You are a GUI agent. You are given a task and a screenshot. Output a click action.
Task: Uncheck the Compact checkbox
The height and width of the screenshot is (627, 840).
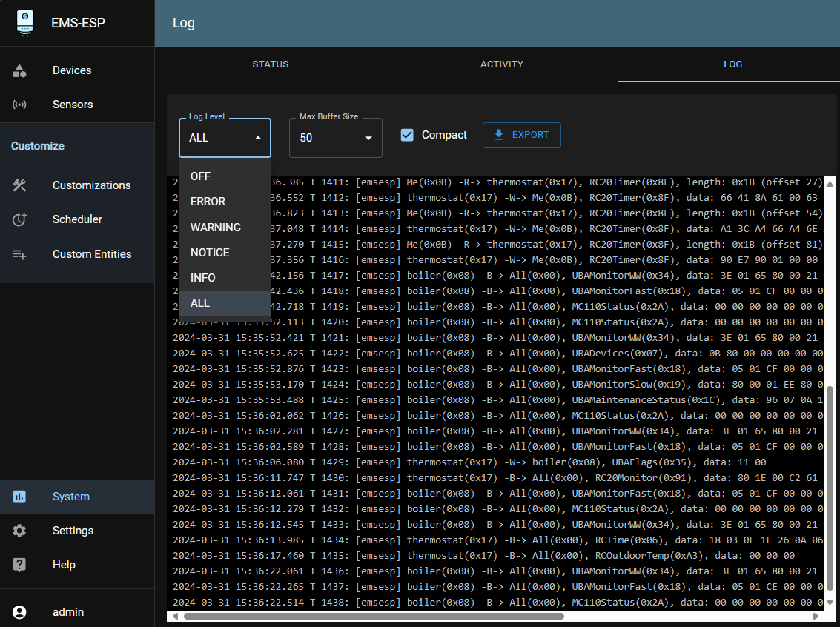pyautogui.click(x=407, y=135)
